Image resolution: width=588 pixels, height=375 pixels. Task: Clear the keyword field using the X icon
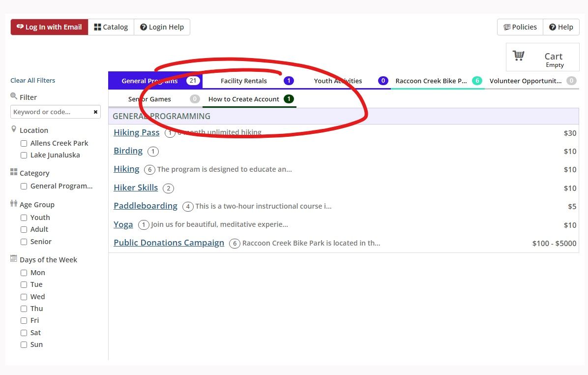[95, 112]
